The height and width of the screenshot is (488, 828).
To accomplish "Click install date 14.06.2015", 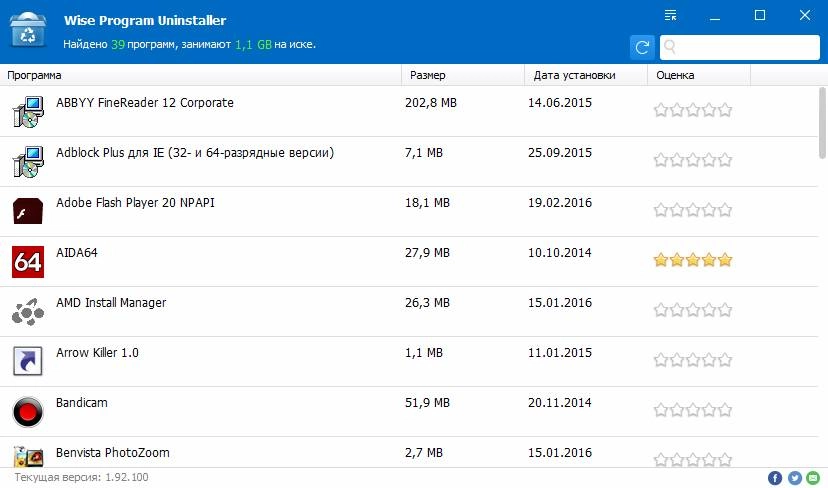I will tap(560, 102).
